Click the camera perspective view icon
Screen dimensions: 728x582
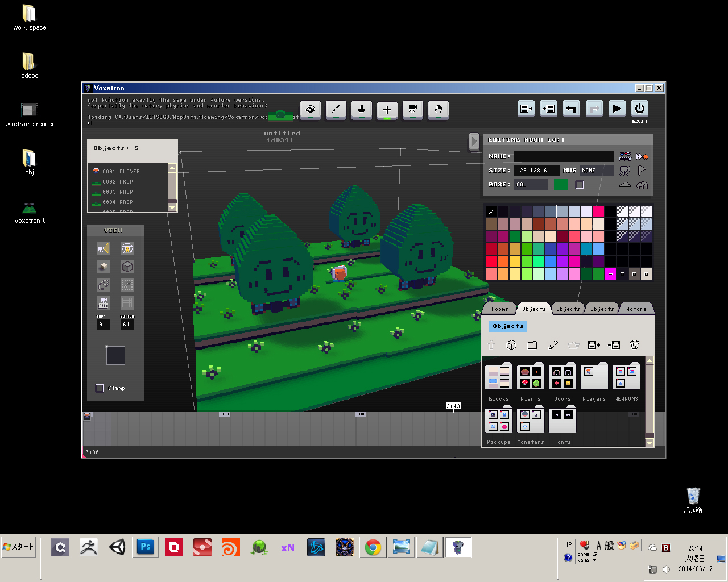click(x=104, y=248)
